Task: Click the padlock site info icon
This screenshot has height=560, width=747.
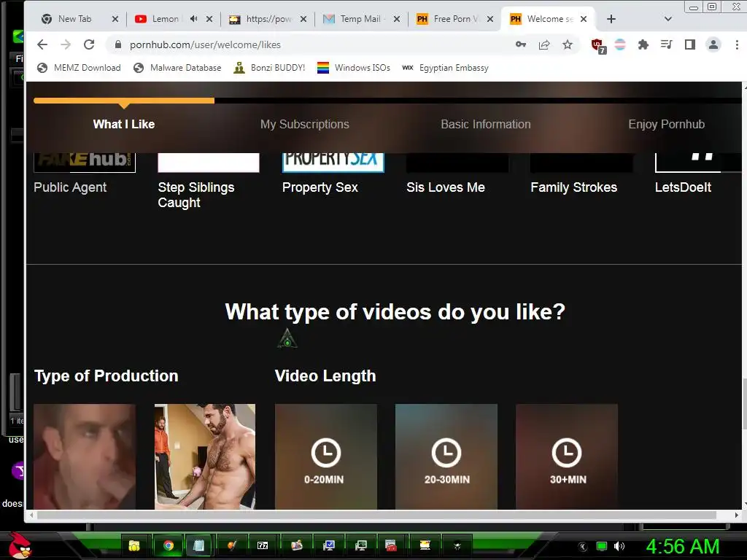Action: point(118,44)
